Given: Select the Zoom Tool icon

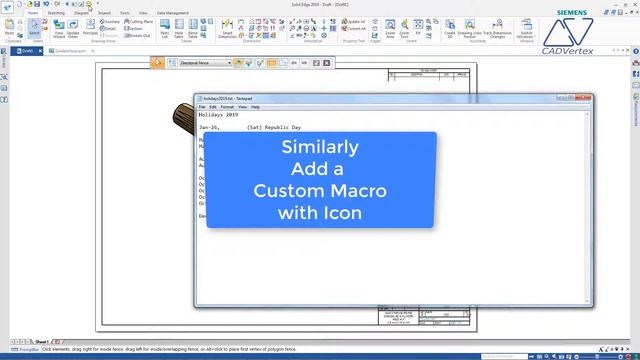Looking at the screenshot, I should coord(404,29).
